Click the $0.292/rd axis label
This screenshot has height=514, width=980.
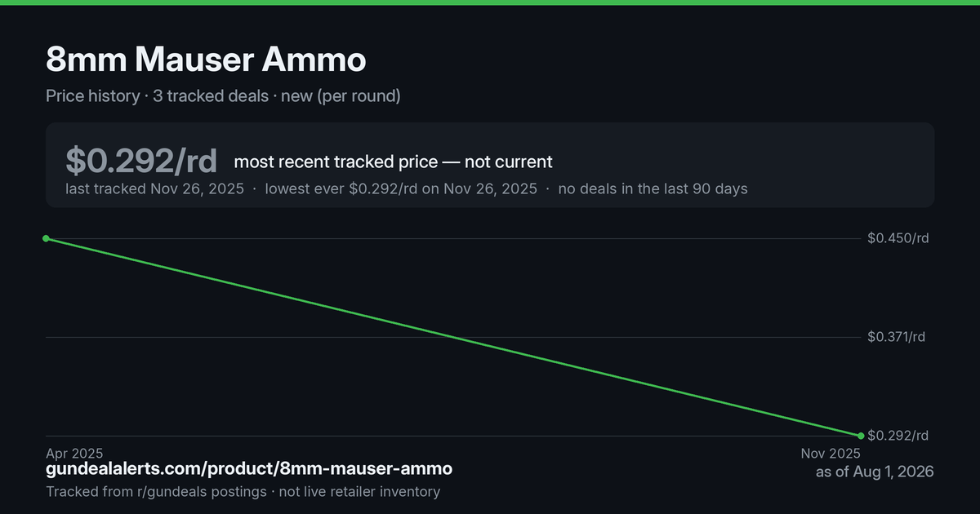pos(898,436)
